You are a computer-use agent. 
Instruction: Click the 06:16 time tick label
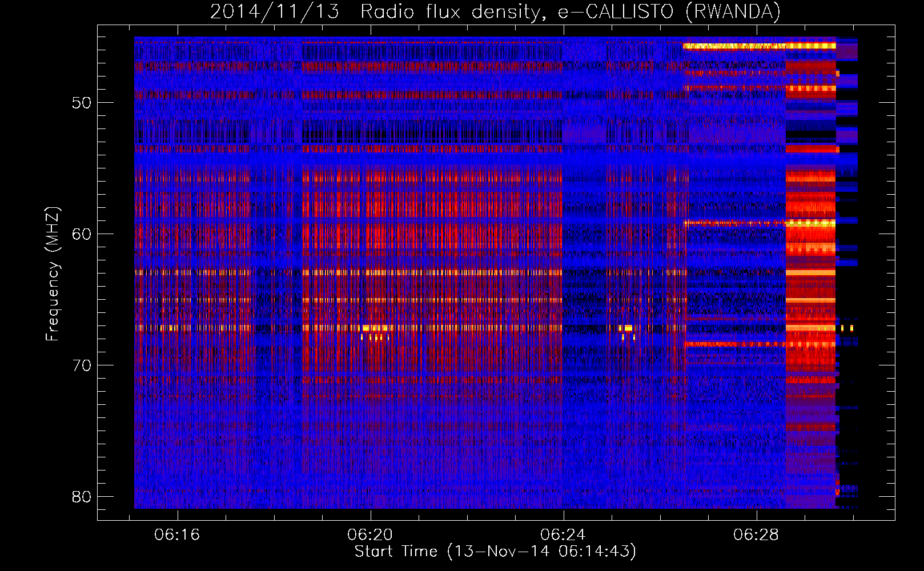coord(177,535)
